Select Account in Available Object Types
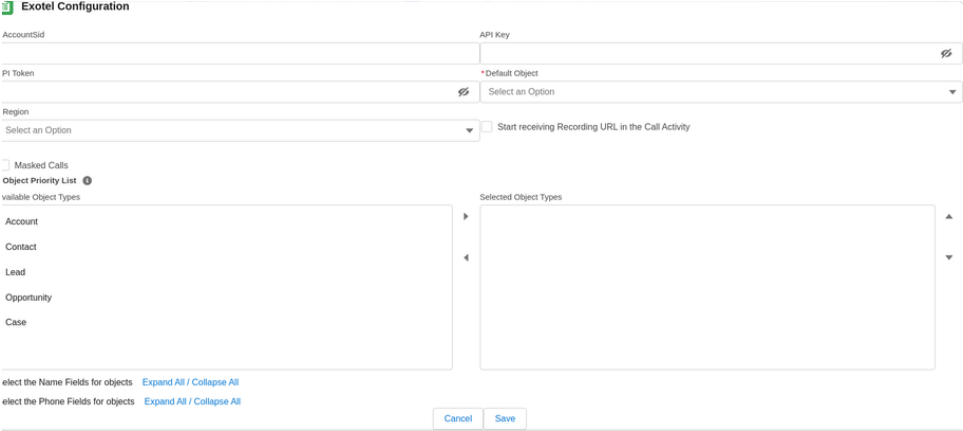 click(x=226, y=222)
